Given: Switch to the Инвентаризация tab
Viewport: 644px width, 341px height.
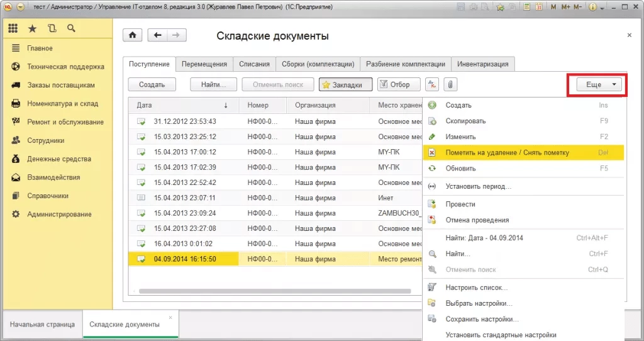Looking at the screenshot, I should [482, 64].
